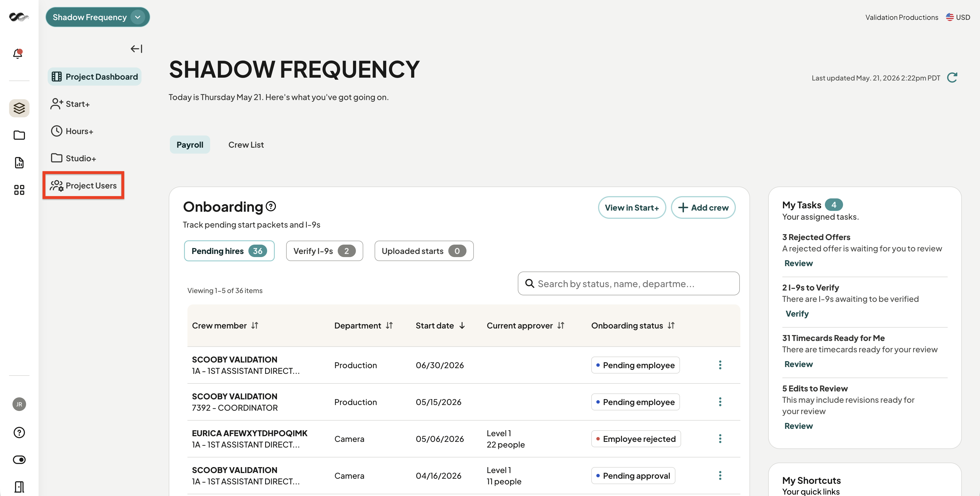The width and height of the screenshot is (980, 496).
Task: Click Pending employee status for 05/15/2026 row
Action: coord(635,402)
